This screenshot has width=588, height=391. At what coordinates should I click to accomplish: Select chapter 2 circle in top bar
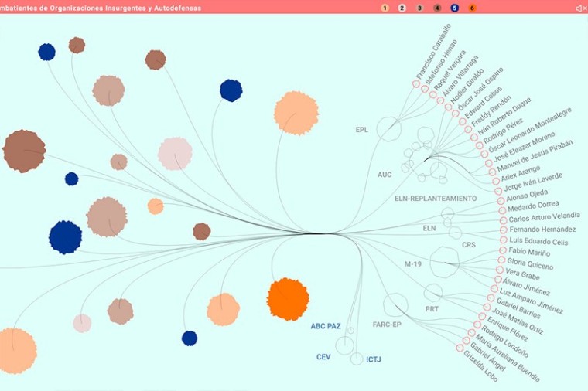click(402, 8)
